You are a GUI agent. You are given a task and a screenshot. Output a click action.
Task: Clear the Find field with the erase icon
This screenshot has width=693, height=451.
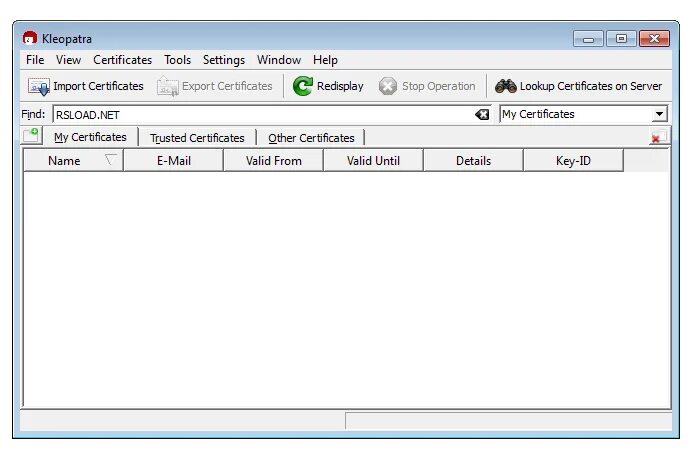pos(482,115)
